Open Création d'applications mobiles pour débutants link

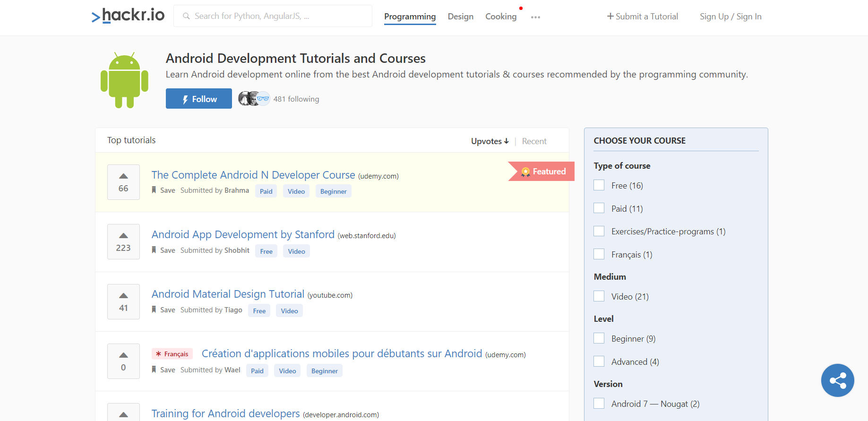[342, 353]
